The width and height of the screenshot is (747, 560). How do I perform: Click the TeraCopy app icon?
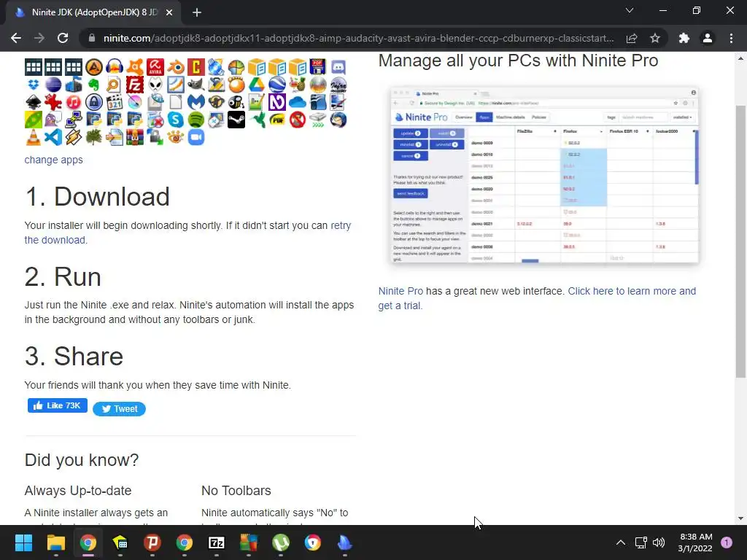tap(318, 120)
